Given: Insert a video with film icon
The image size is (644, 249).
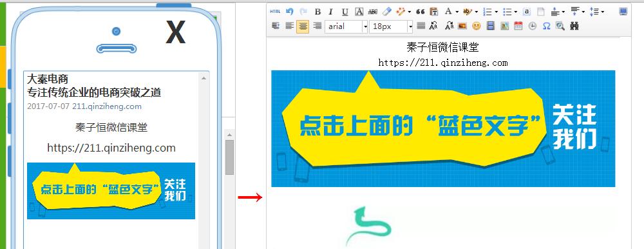Looking at the screenshot, I should pyautogui.click(x=490, y=26).
